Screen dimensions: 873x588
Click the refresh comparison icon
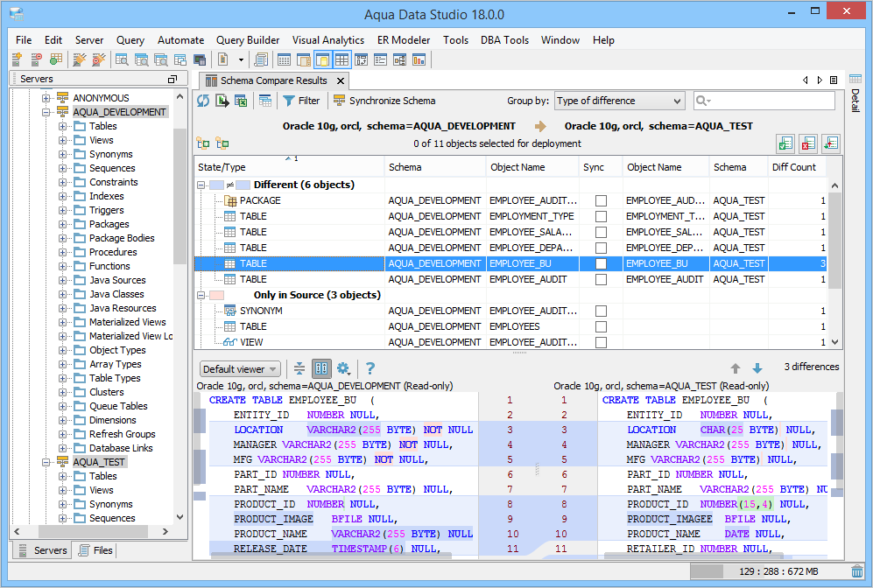pyautogui.click(x=203, y=101)
